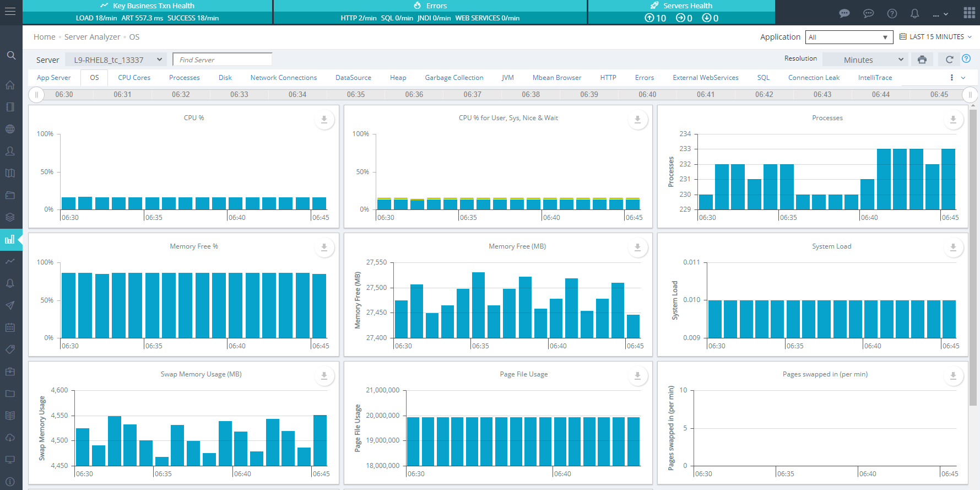Click the print icon in the toolbar
Image resolution: width=980 pixels, height=490 pixels.
(x=922, y=60)
